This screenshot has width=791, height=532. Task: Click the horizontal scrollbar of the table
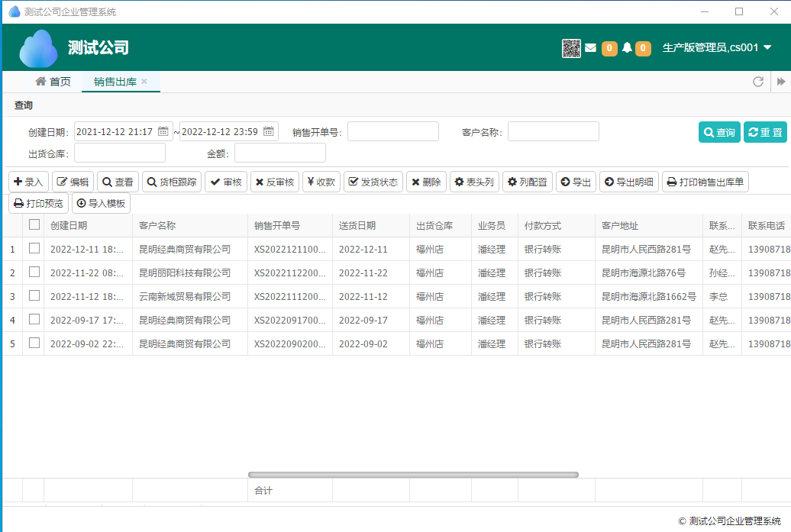(x=413, y=475)
